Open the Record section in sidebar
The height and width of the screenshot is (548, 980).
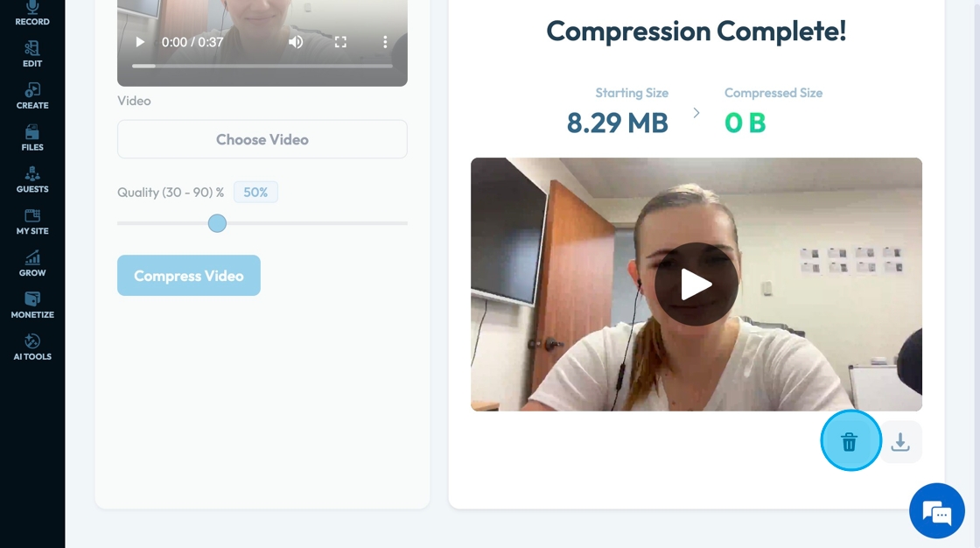(31, 13)
